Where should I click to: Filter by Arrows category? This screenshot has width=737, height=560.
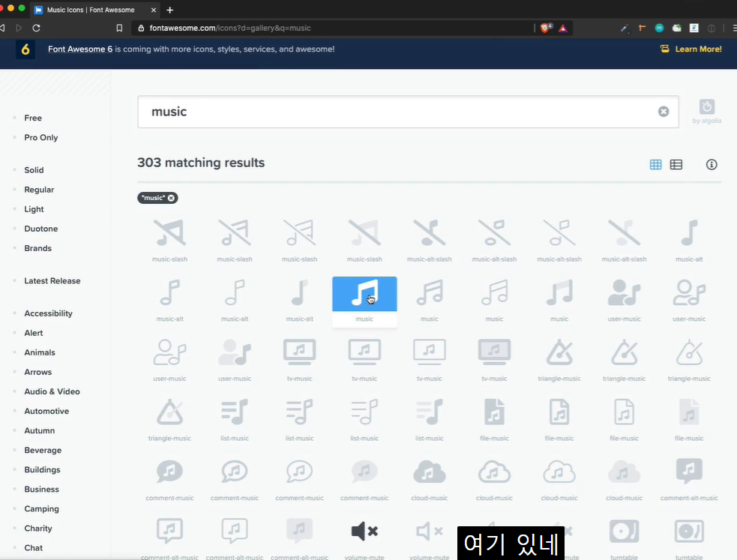tap(37, 372)
